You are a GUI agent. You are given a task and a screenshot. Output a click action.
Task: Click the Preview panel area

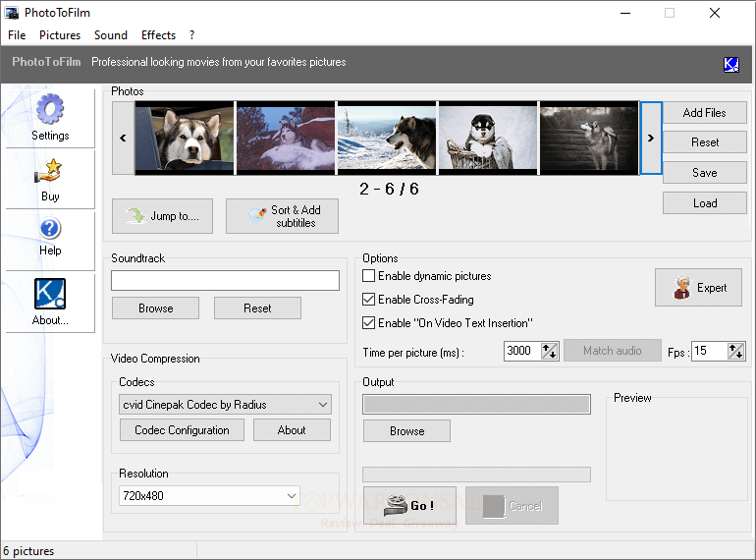pyautogui.click(x=676, y=449)
